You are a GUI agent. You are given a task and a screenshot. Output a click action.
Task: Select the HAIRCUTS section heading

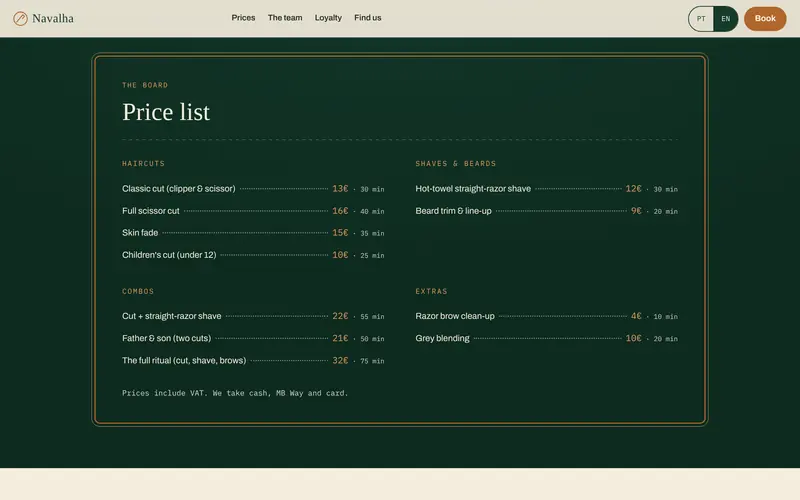click(143, 164)
